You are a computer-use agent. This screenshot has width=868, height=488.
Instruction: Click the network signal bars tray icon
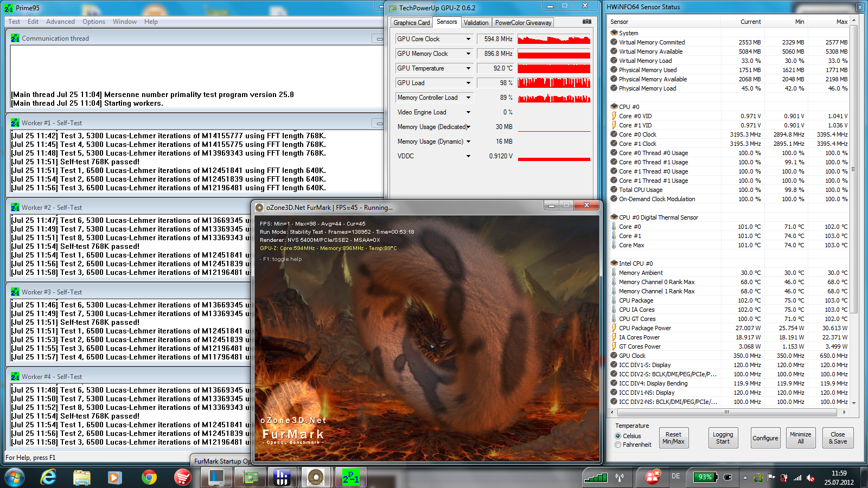point(797,478)
